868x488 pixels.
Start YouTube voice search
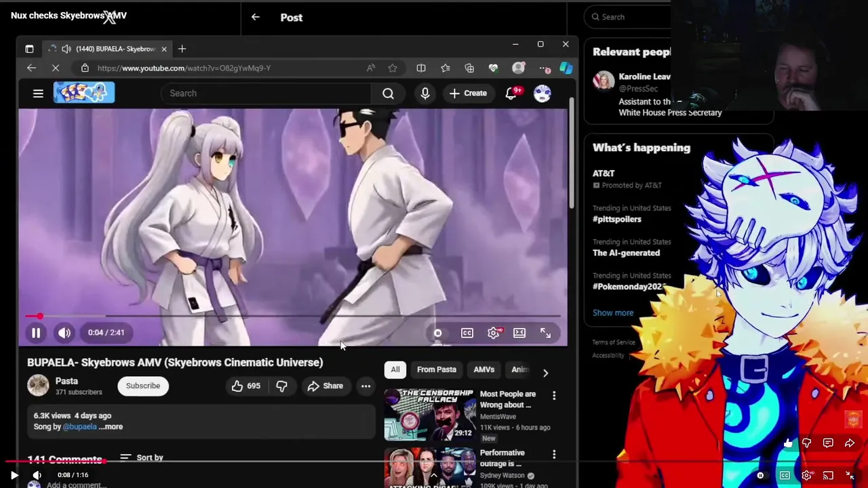425,93
